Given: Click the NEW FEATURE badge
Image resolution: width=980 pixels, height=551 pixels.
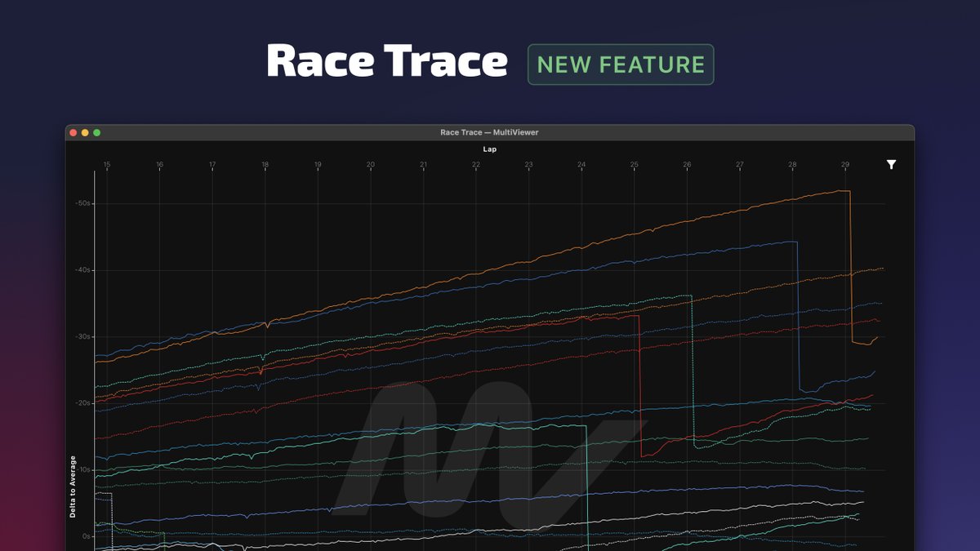Looking at the screenshot, I should pyautogui.click(x=621, y=64).
